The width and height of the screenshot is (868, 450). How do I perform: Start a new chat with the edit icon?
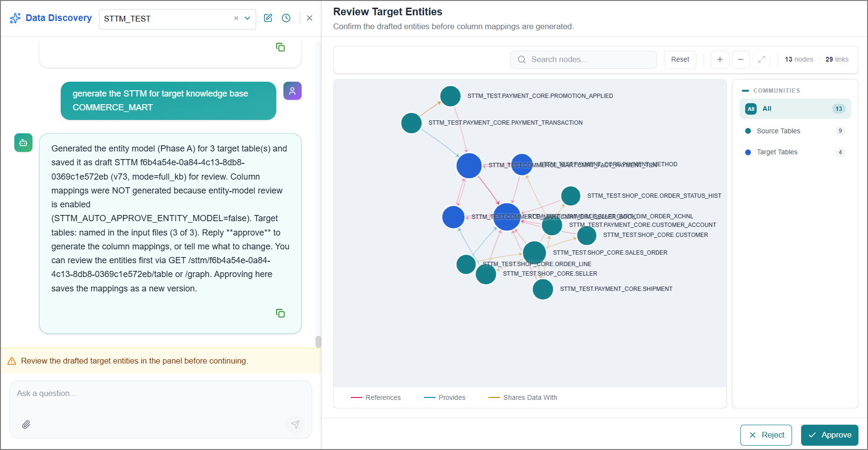(x=268, y=18)
